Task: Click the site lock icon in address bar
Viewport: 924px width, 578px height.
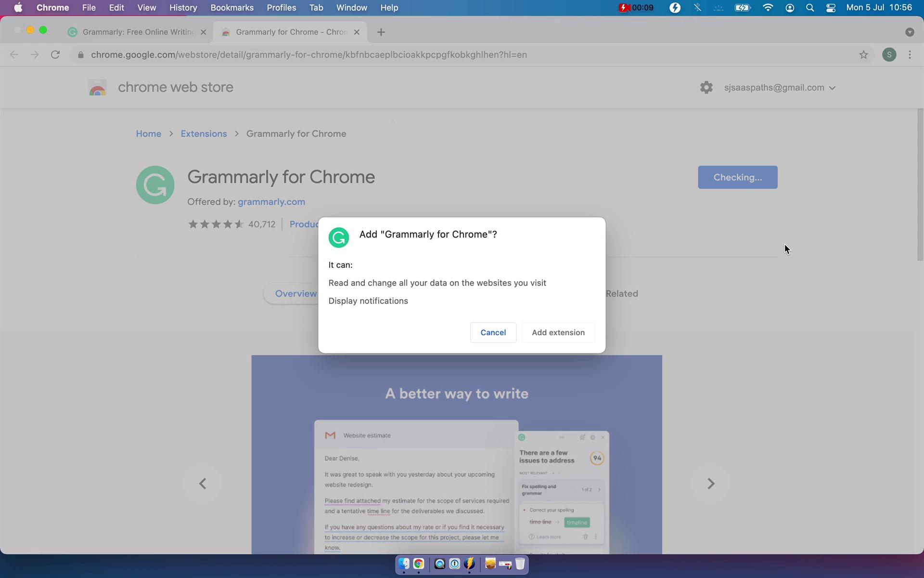Action: [x=81, y=55]
